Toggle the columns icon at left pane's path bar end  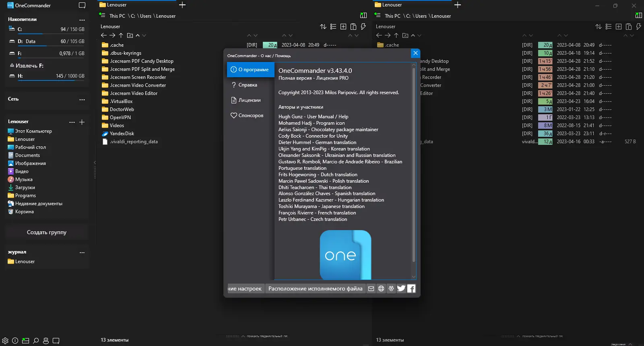coord(363,15)
